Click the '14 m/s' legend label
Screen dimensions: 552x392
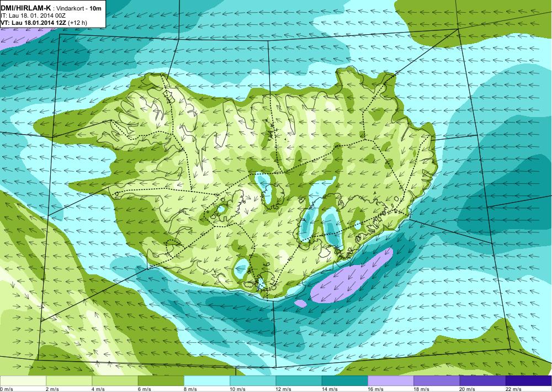[x=330, y=389]
